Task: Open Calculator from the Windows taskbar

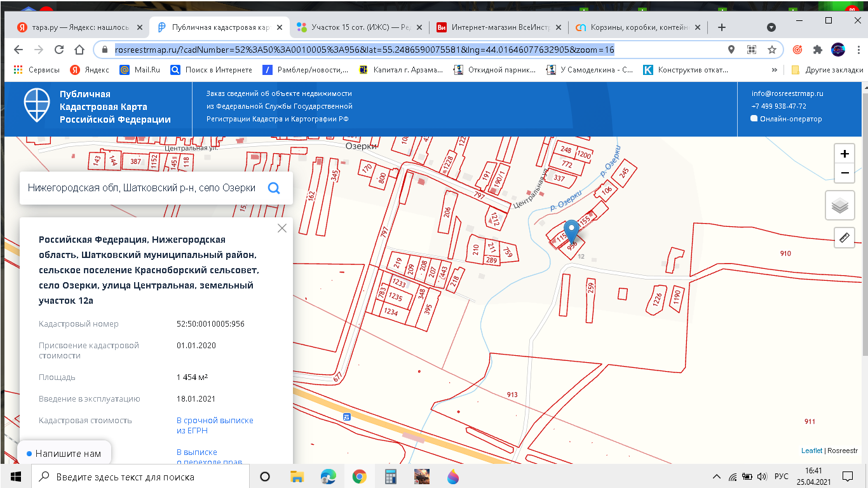Action: pos(390,477)
